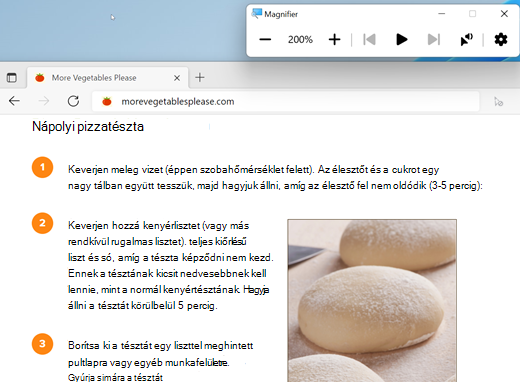Focus the morevegetablesplease.com address field

click(x=286, y=101)
